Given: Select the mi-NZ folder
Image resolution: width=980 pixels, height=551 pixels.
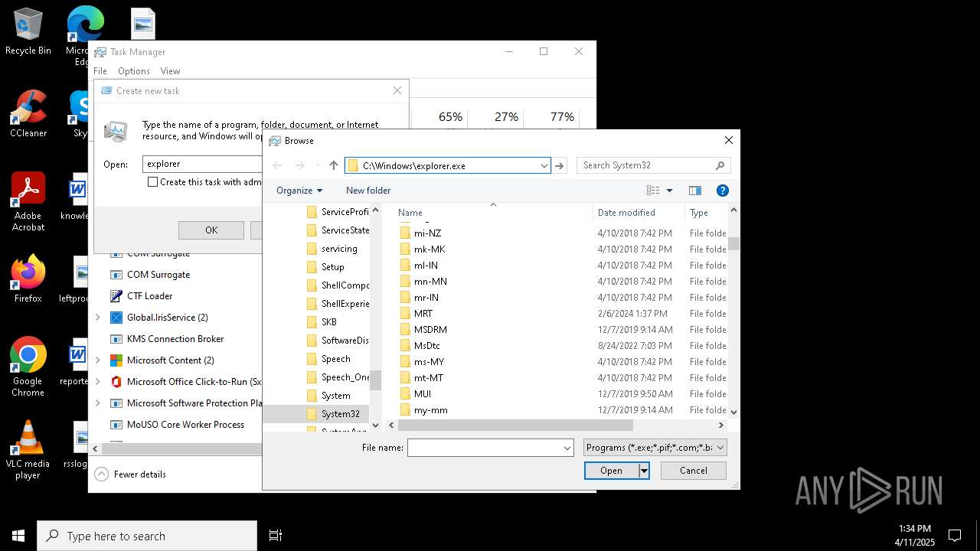Looking at the screenshot, I should 427,233.
